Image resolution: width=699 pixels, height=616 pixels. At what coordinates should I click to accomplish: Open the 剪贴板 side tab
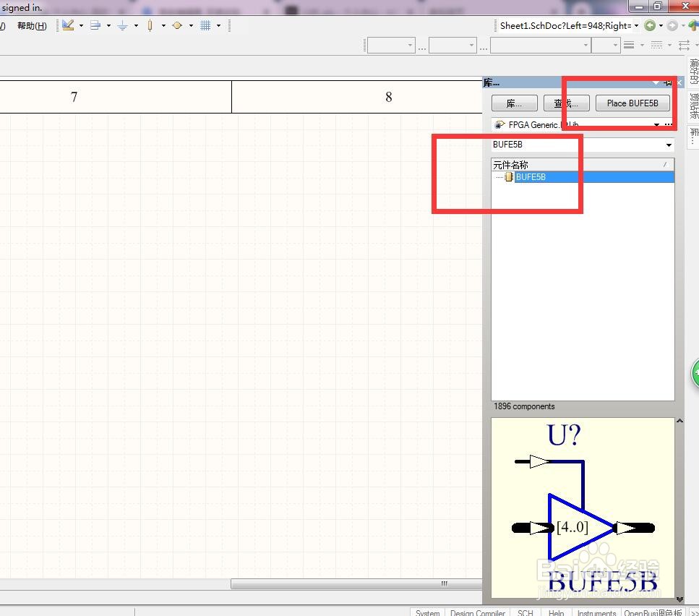click(694, 106)
